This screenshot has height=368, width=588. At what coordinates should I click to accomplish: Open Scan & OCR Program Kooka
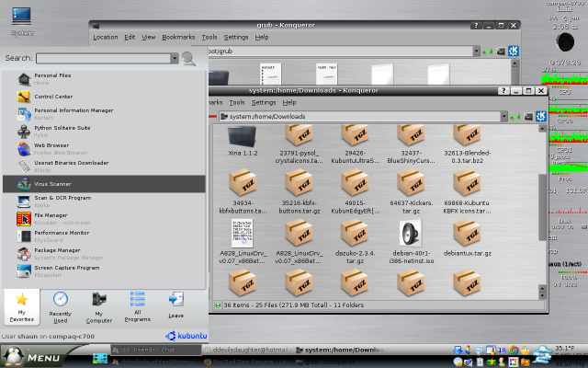104,201
